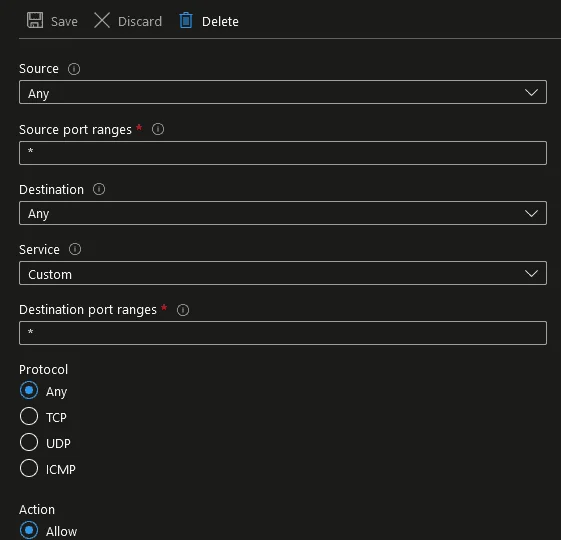Select the TCP protocol option
561x540 pixels.
[x=29, y=416]
